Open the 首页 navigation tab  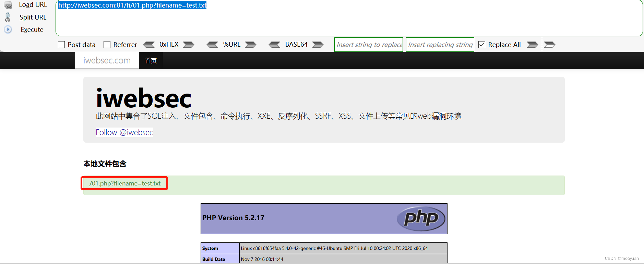coord(151,61)
